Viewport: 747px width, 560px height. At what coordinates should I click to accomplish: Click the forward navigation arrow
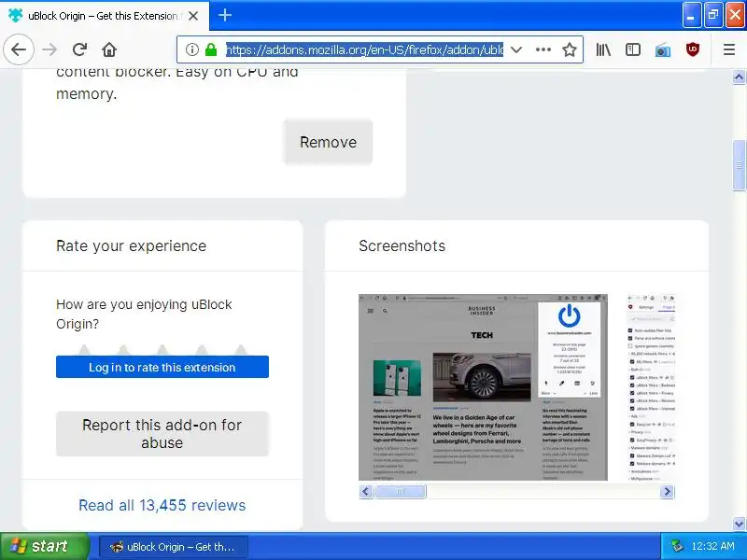tap(49, 49)
